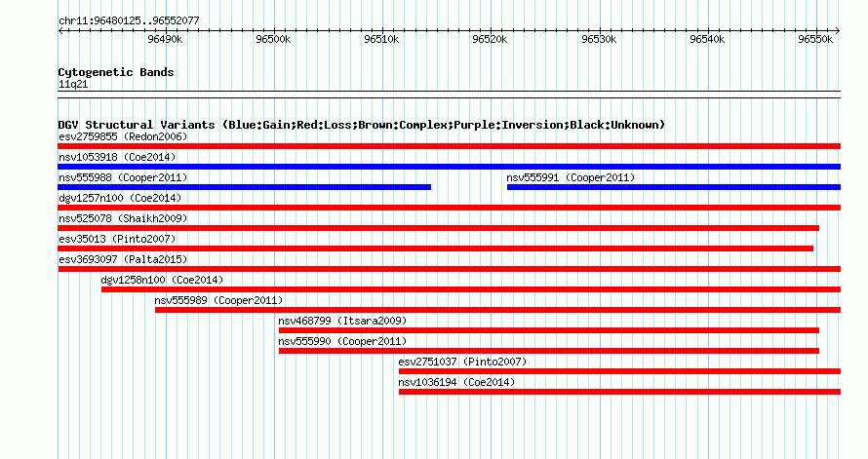Click the 96520k ruler tick label
The image size is (868, 459).
click(490, 39)
